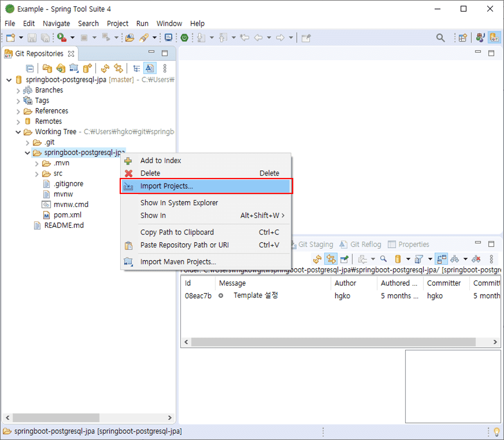Choose Delete in the context menu
The height and width of the screenshot is (440, 504).
pyautogui.click(x=206, y=173)
